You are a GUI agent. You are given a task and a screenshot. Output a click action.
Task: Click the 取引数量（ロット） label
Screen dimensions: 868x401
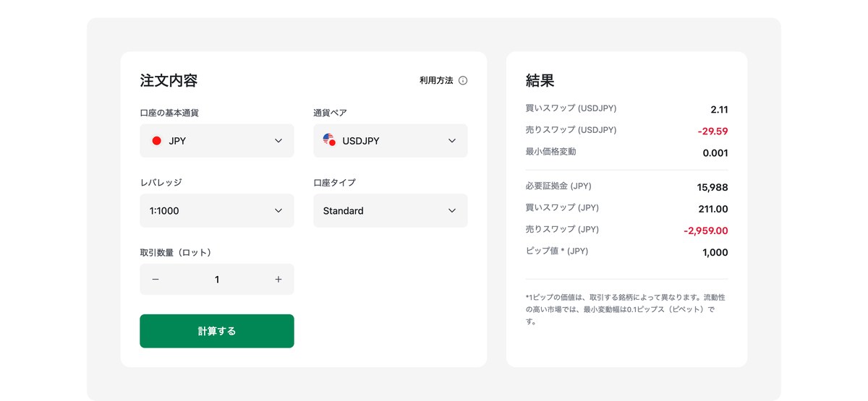[x=176, y=252]
